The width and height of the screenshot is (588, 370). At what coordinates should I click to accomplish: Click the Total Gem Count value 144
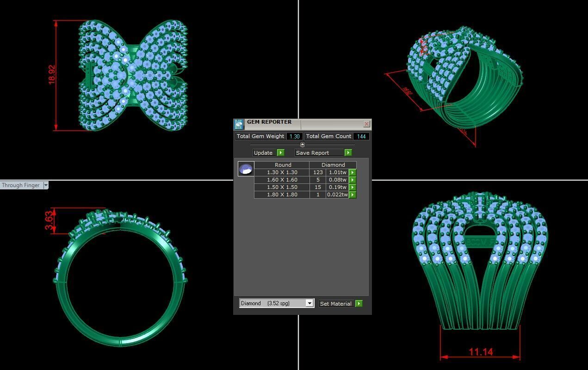[361, 136]
